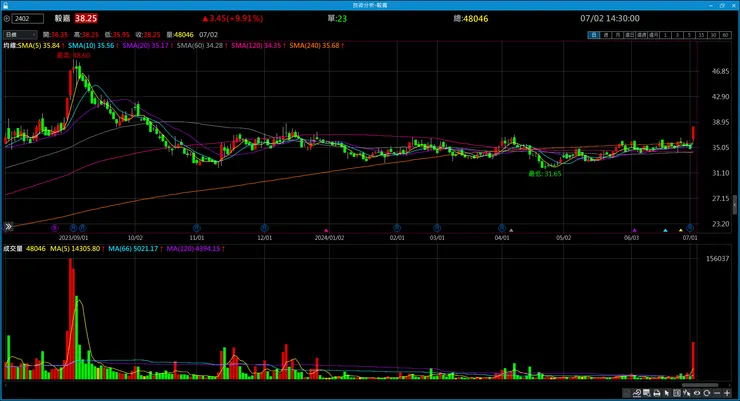Click the data table search icon in bottom toolbar
The width and height of the screenshot is (740, 401).
pos(647,393)
